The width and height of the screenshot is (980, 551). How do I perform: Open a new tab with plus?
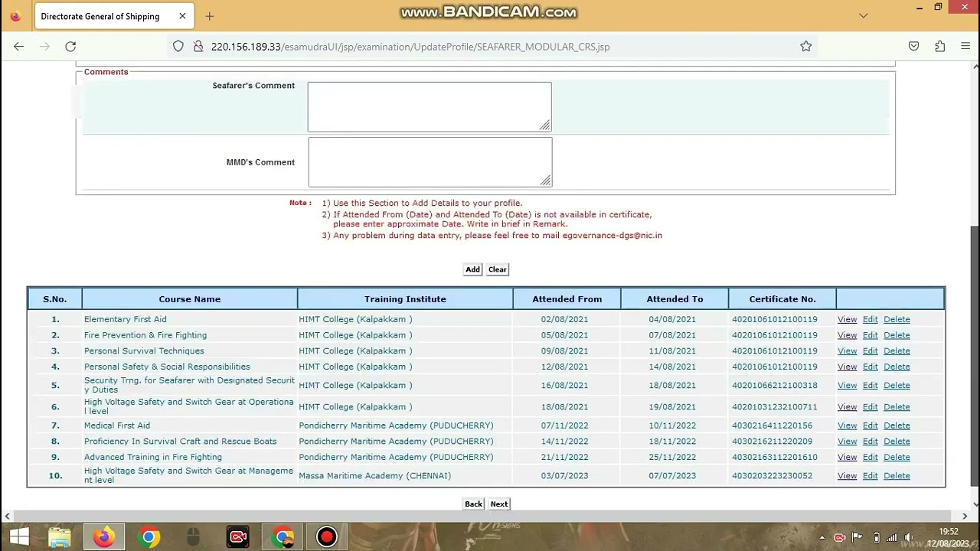coord(209,16)
